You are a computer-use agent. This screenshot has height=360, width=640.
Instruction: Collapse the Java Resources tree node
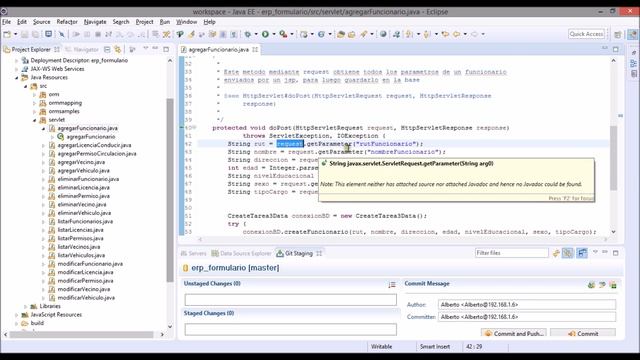[17, 78]
